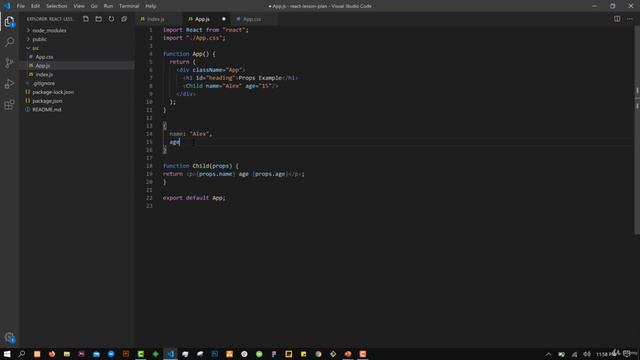Click the 'function App() {' line

tap(189, 54)
